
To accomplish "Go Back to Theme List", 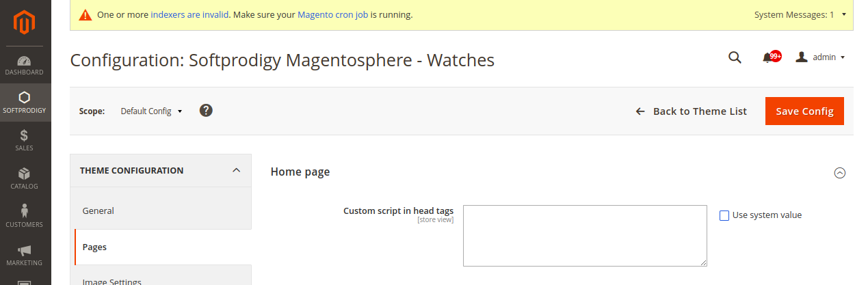I will point(691,111).
